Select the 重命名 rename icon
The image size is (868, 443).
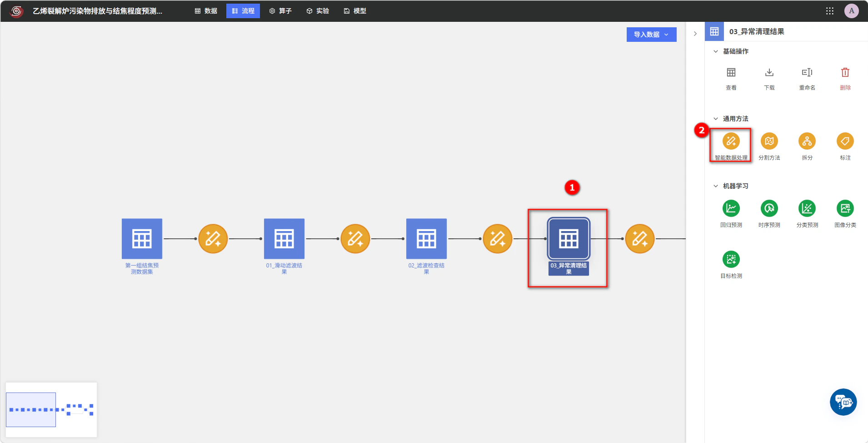807,73
